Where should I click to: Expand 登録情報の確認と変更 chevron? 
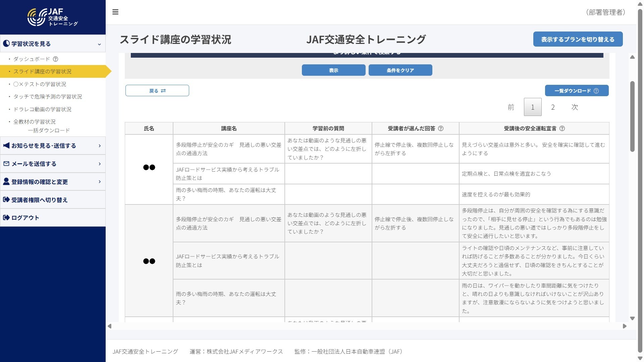(x=100, y=181)
